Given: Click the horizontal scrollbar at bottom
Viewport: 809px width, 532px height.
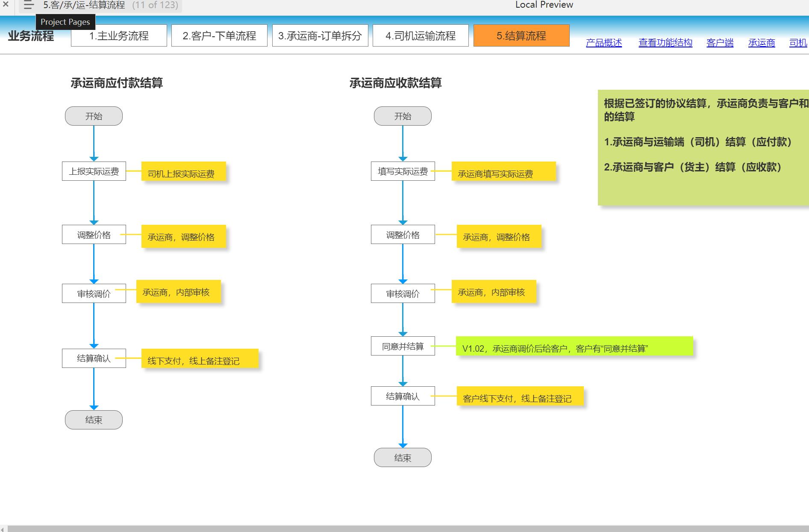Looking at the screenshot, I should click(408, 529).
